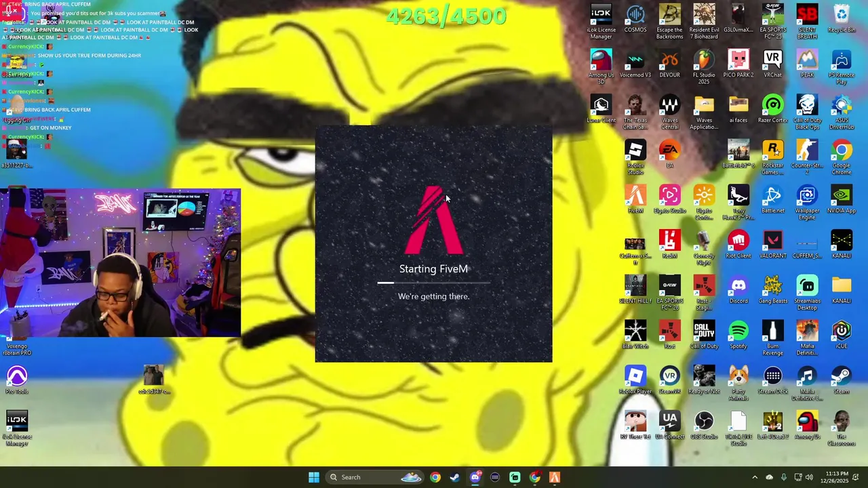
Task: Launch Voicemod V3 from desktop
Action: 635,64
